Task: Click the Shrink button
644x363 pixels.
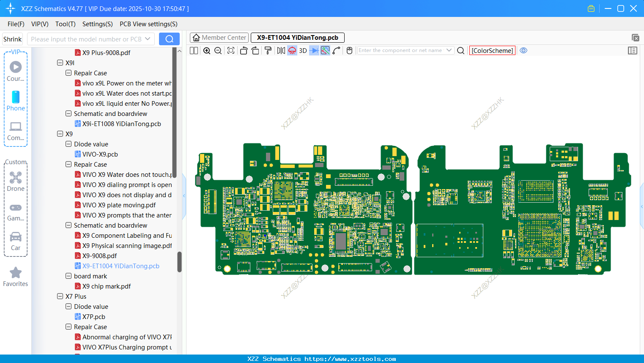Action: tap(13, 39)
